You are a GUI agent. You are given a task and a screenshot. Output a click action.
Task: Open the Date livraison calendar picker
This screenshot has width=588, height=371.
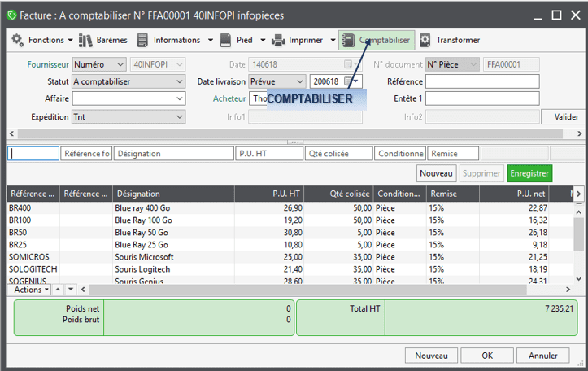pyautogui.click(x=352, y=81)
